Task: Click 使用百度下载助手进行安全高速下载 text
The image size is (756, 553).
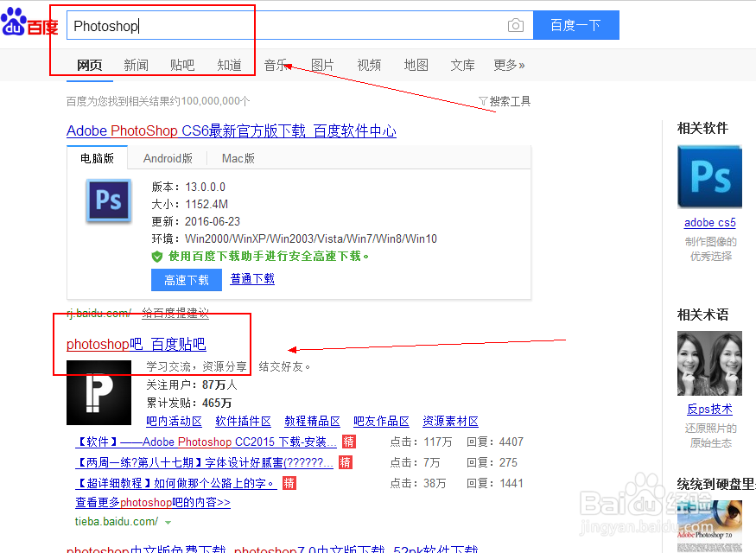Action: click(269, 256)
